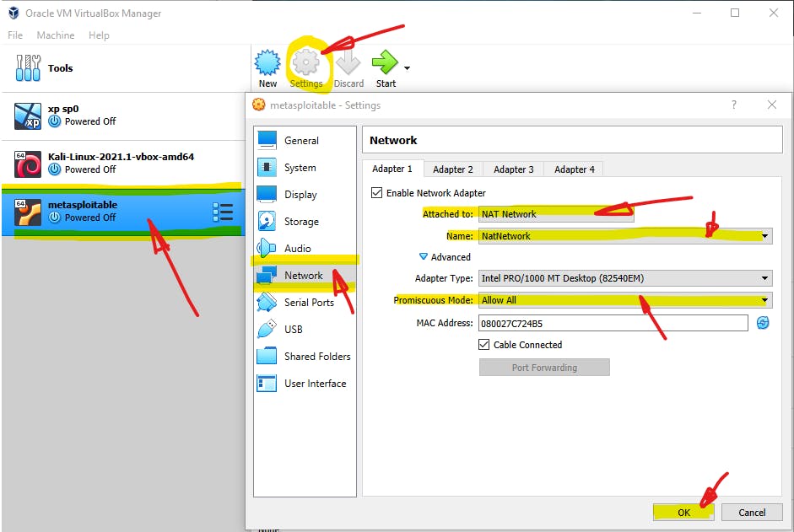The image size is (794, 532).
Task: Select the Tools entry icon
Action: 28,67
